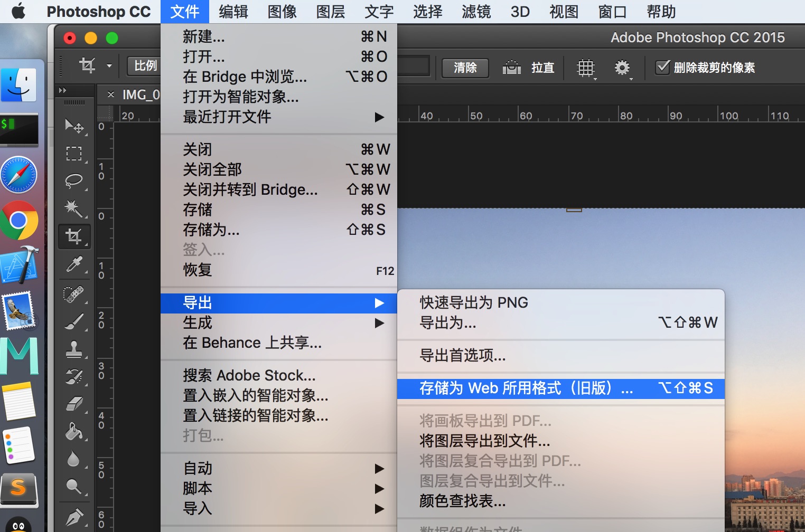805x532 pixels.
Task: Choose 新建... from the file menu
Action: [x=279, y=36]
